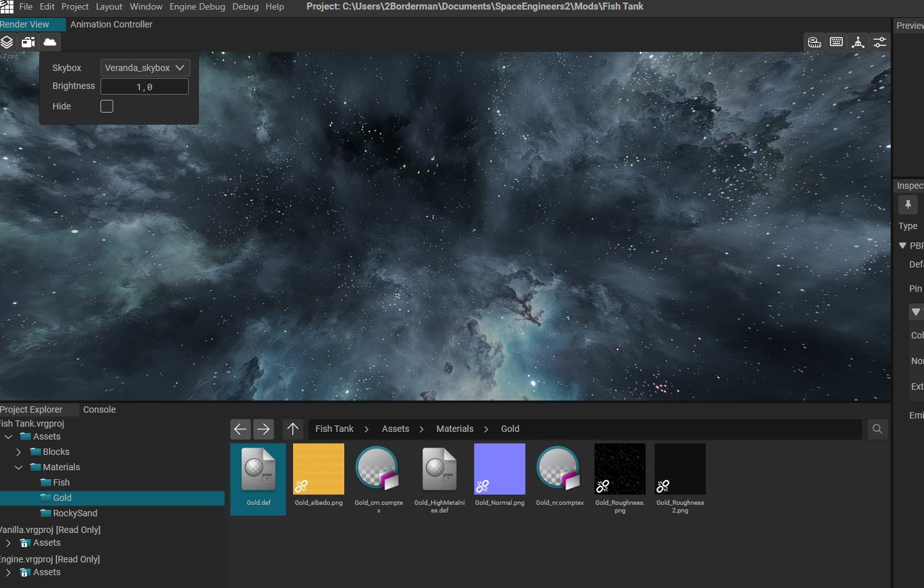Screen dimensions: 924x588
Task: Select the Gold_Roughness2.png thumbnail
Action: pos(680,469)
